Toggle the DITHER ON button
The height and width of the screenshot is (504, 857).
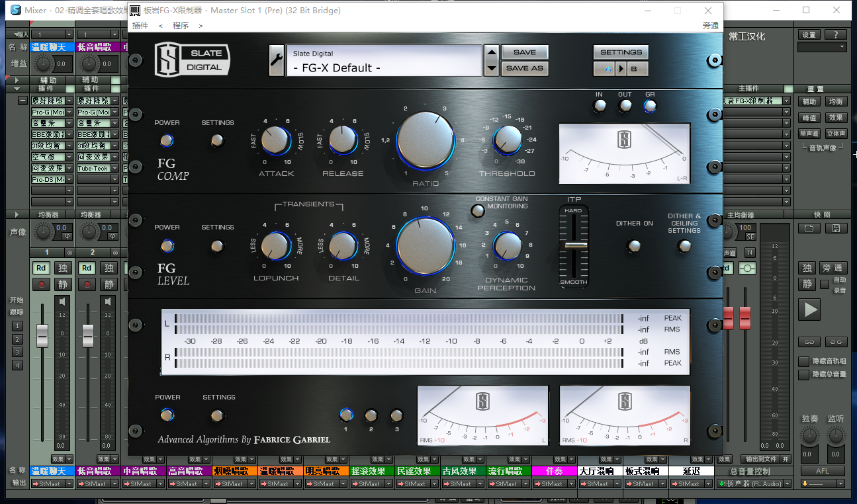point(634,246)
